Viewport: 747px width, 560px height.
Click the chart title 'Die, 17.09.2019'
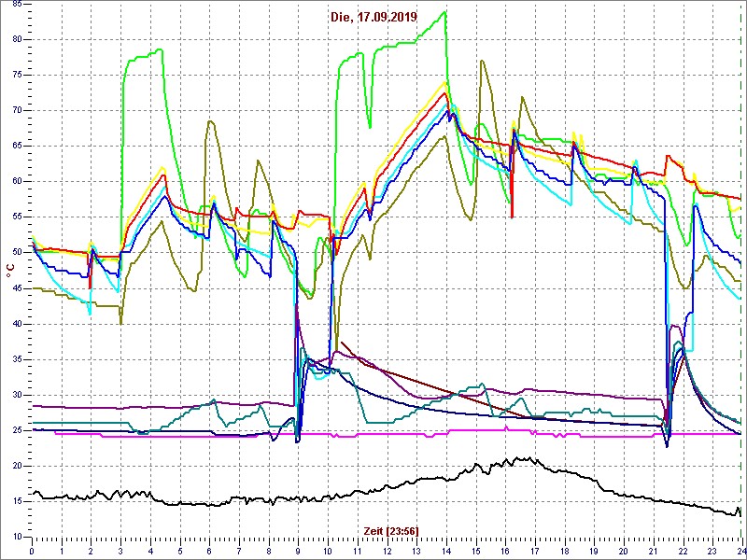click(373, 18)
